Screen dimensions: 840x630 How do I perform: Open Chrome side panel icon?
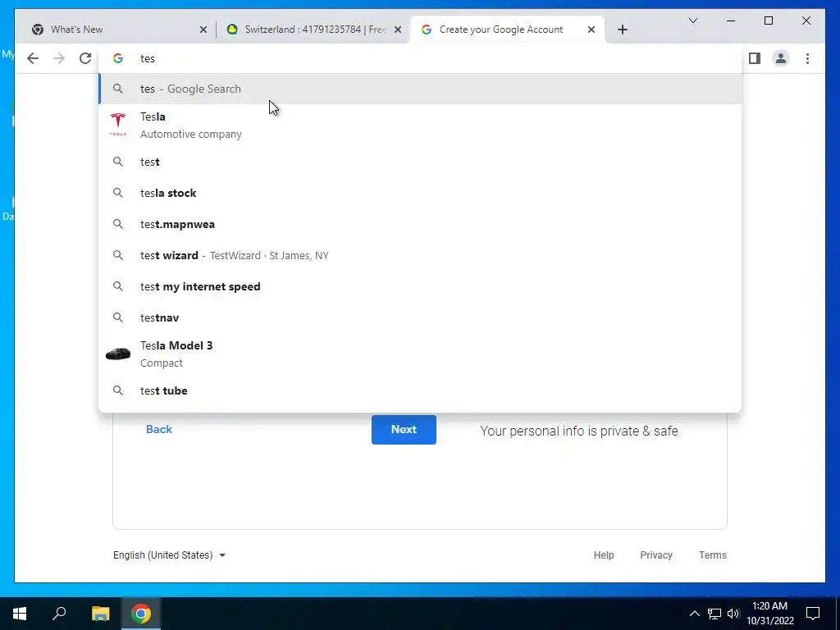tap(755, 58)
